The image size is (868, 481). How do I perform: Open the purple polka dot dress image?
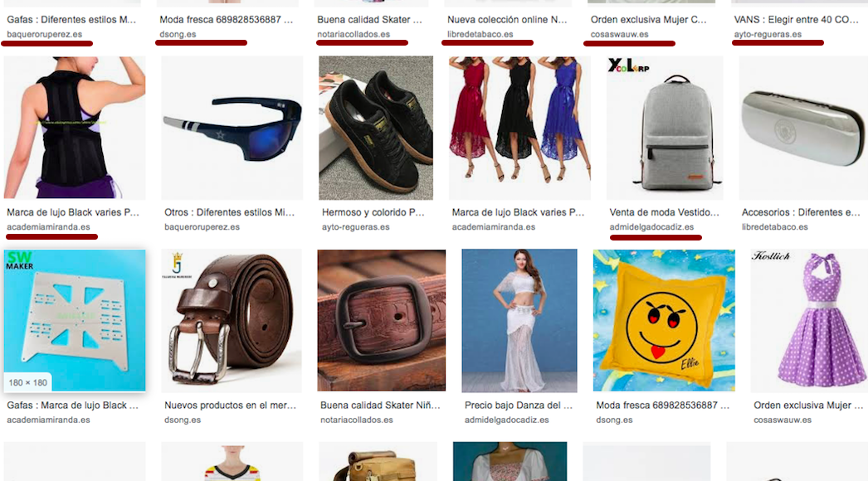[x=809, y=320]
